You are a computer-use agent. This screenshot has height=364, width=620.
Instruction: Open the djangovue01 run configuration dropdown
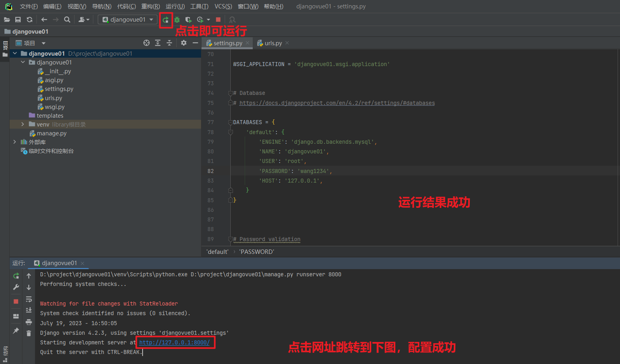[x=127, y=20]
